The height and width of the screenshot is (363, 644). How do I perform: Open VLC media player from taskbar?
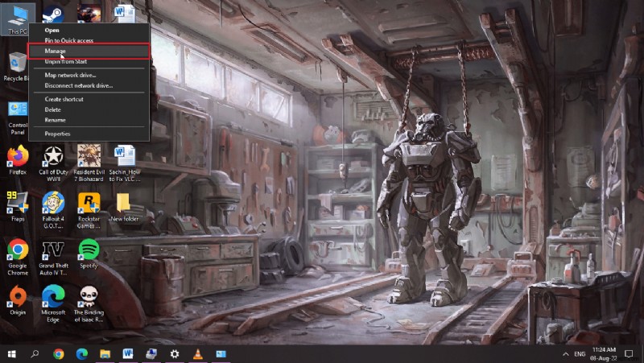tap(197, 353)
